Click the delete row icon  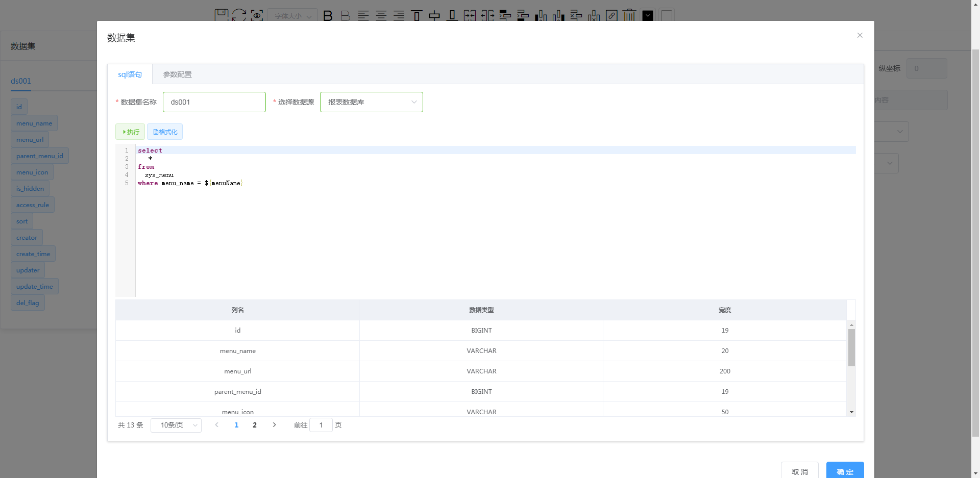point(576,16)
